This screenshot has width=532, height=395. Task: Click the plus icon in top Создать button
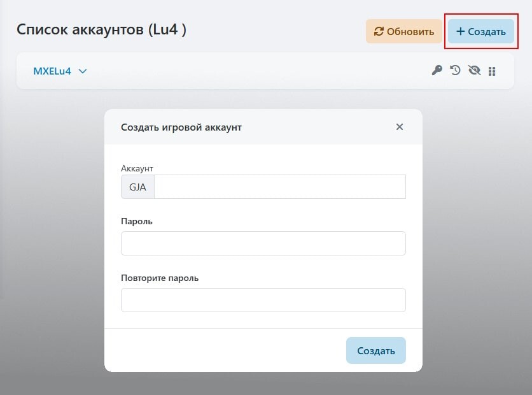(461, 32)
